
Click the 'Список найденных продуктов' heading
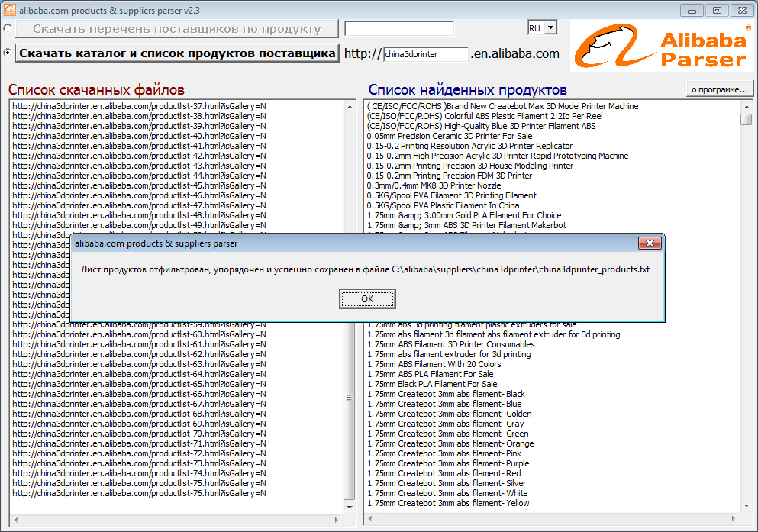point(467,90)
